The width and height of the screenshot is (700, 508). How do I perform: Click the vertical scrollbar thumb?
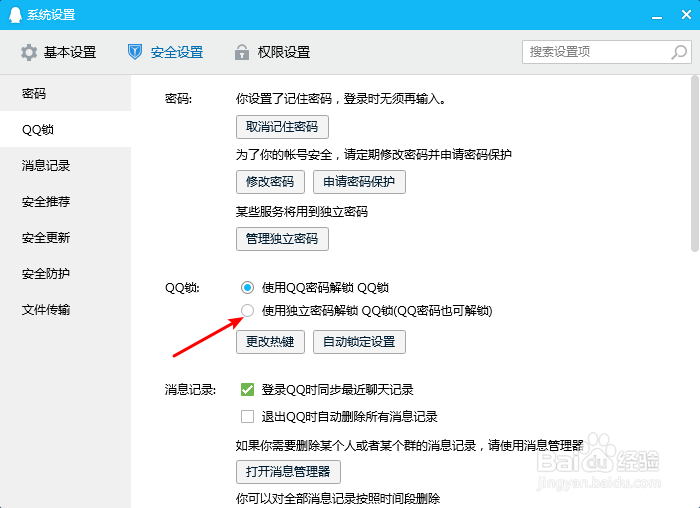click(695, 163)
